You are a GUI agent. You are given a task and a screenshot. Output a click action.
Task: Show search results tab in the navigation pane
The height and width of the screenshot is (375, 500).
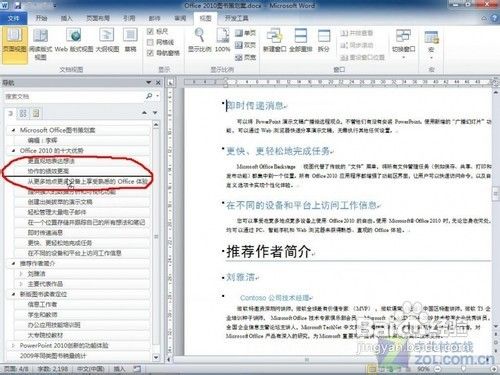(36, 113)
